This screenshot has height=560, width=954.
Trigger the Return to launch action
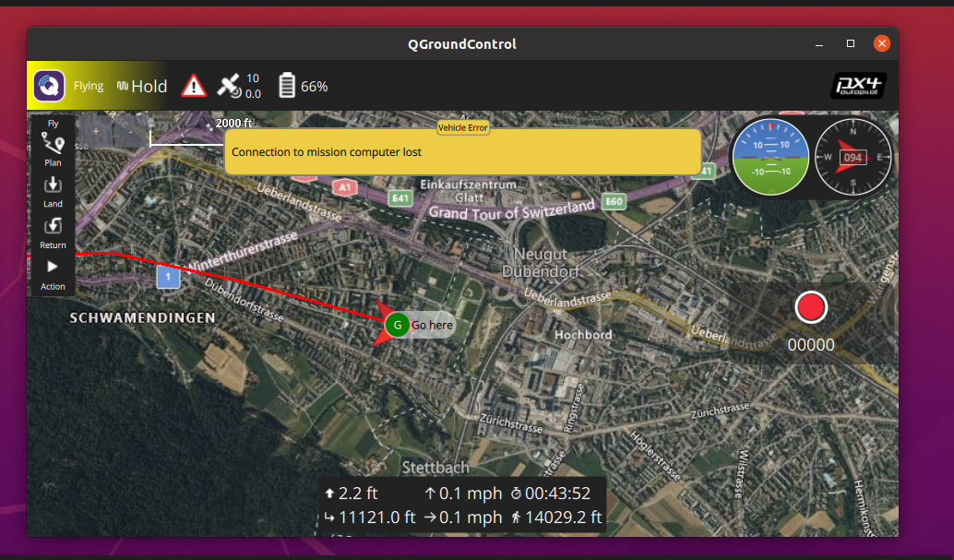(x=53, y=233)
